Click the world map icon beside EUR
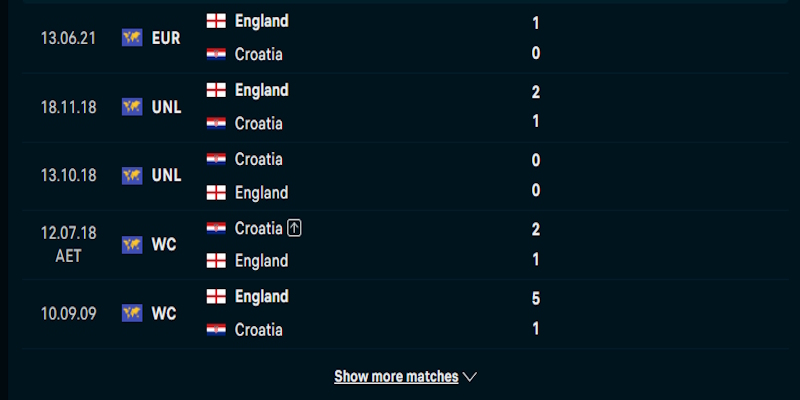Image resolution: width=800 pixels, height=400 pixels. click(132, 38)
